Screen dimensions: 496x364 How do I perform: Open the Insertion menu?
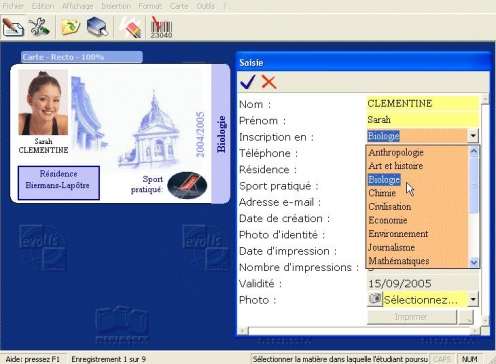[116, 6]
